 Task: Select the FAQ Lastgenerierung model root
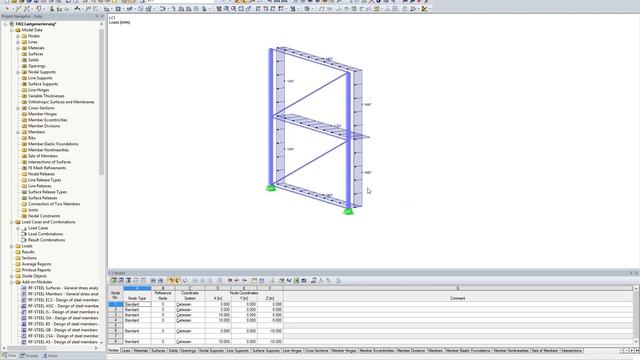[36, 24]
